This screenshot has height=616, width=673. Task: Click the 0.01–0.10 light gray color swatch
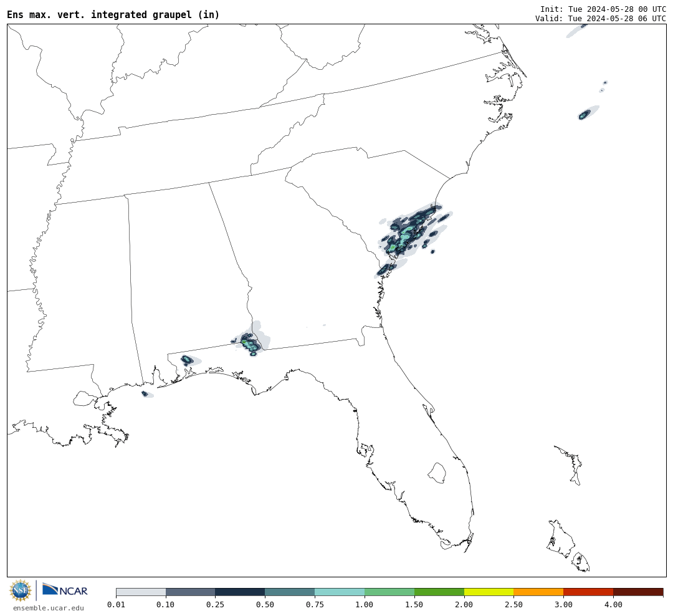coord(141,592)
